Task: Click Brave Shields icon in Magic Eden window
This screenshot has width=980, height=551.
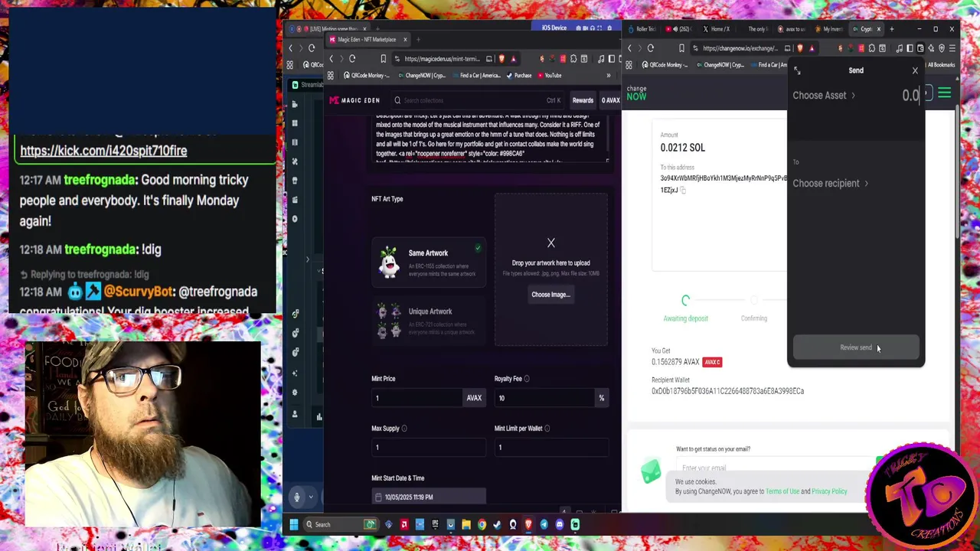Action: click(501, 59)
